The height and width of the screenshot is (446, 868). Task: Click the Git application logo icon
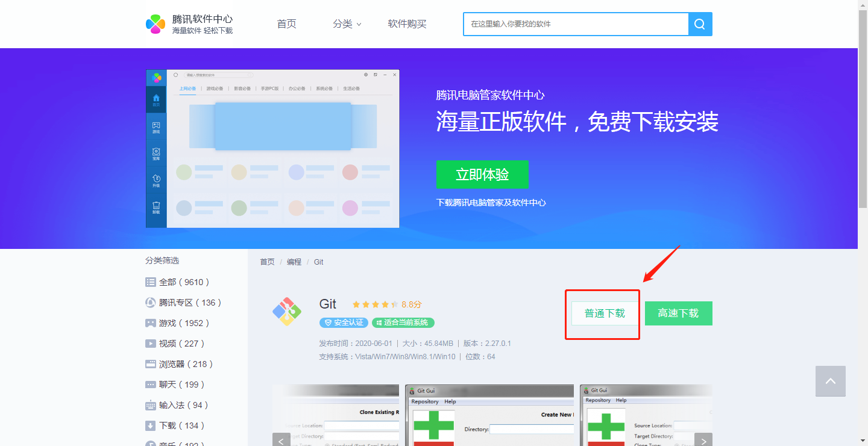[287, 312]
